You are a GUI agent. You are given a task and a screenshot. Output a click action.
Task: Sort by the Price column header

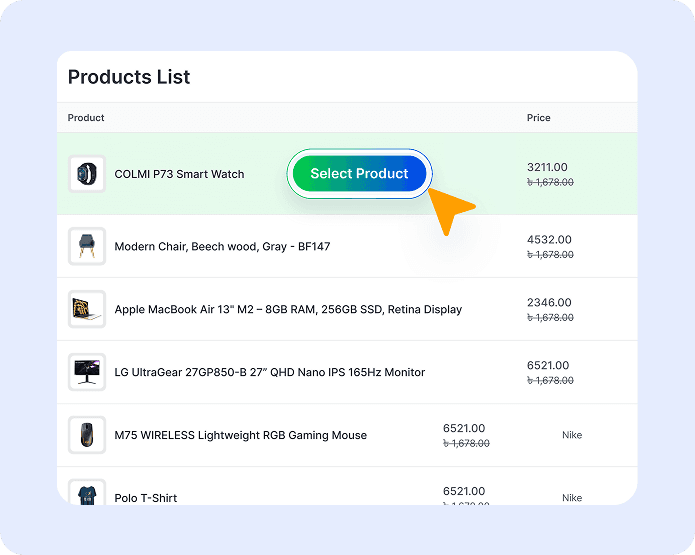click(x=538, y=118)
